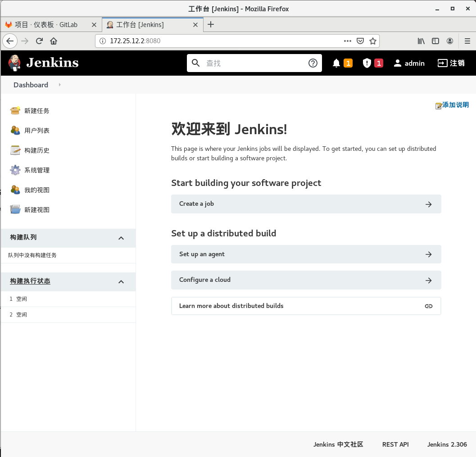The width and height of the screenshot is (476, 457).
Task: Collapse the 构建队列 panel chevron
Action: click(121, 238)
